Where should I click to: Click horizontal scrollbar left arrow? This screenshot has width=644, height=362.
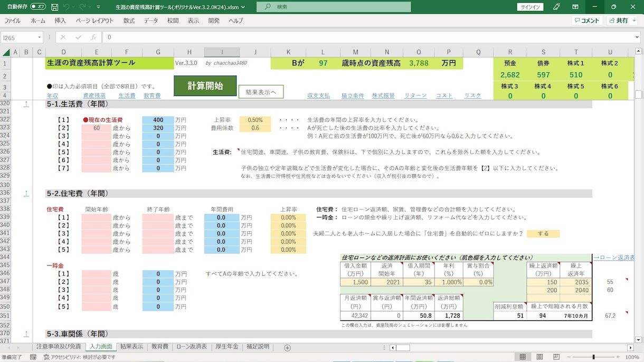point(392,348)
